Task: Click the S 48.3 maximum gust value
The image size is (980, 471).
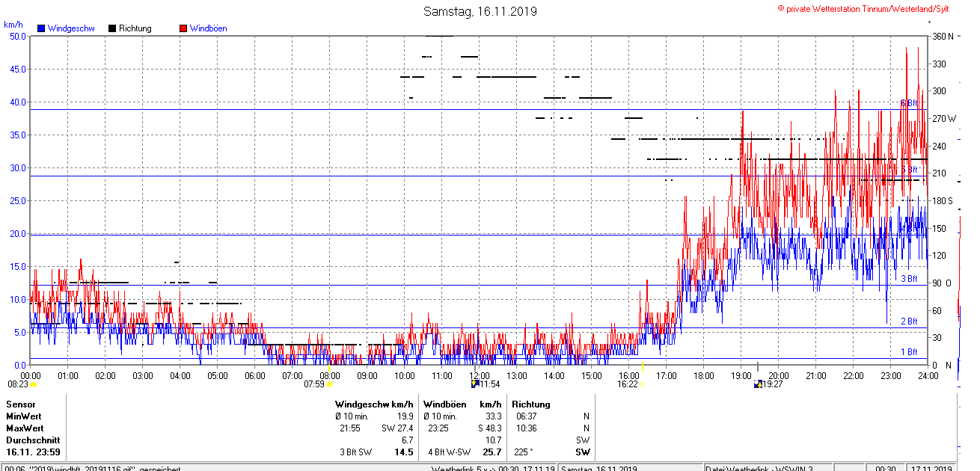Action: (489, 428)
